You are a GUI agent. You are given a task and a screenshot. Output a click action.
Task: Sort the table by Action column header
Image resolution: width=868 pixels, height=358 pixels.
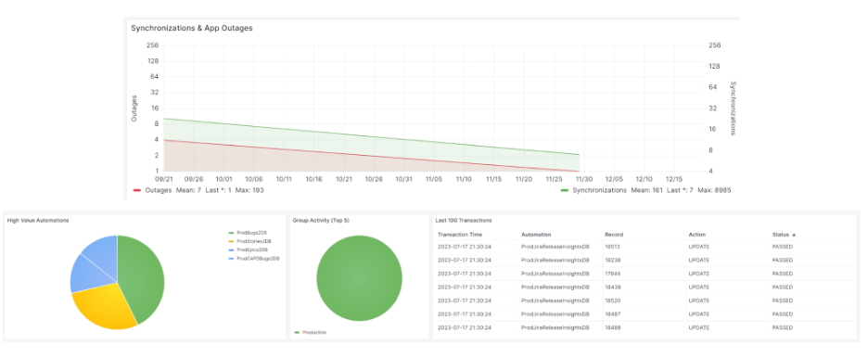pos(697,235)
